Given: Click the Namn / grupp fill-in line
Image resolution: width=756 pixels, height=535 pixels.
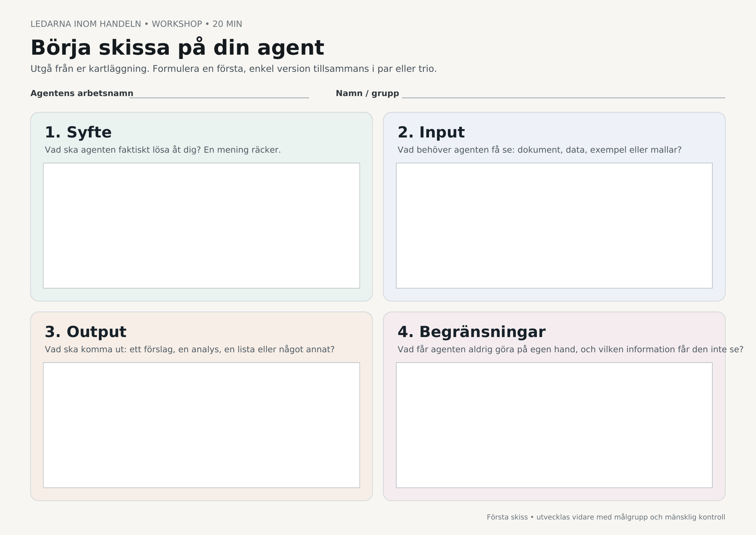Looking at the screenshot, I should pos(563,97).
